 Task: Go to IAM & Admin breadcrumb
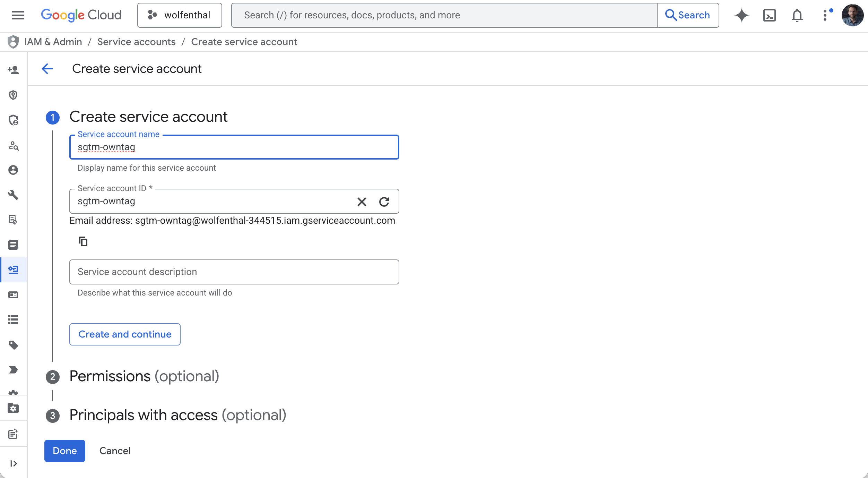(x=53, y=42)
